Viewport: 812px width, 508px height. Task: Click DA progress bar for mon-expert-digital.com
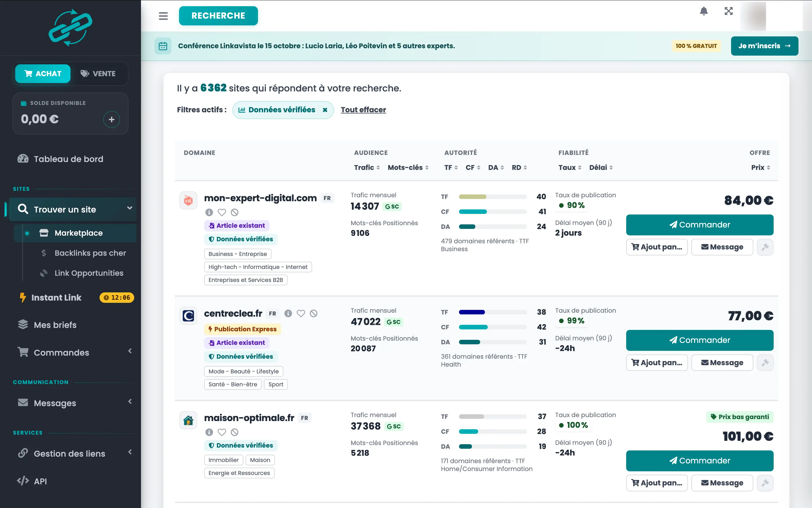pyautogui.click(x=493, y=227)
